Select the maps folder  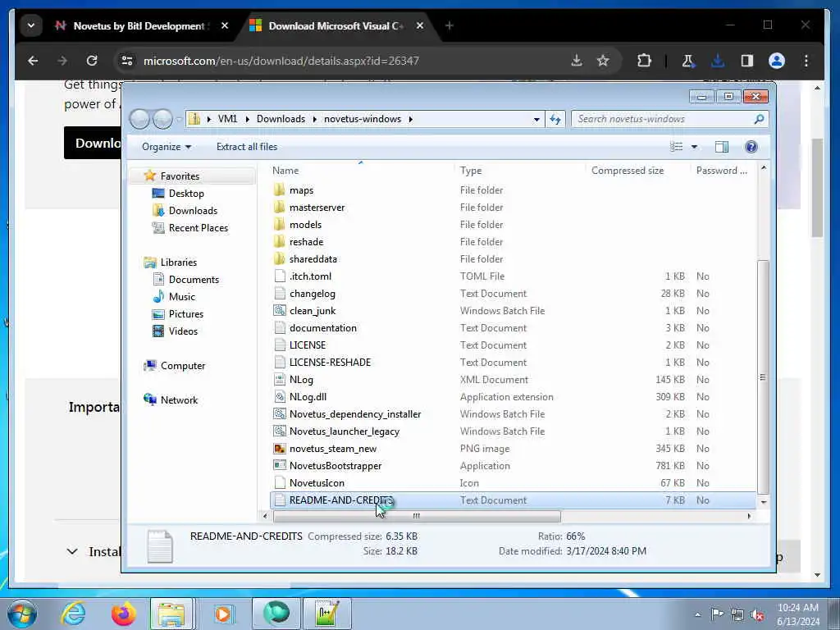[301, 190]
